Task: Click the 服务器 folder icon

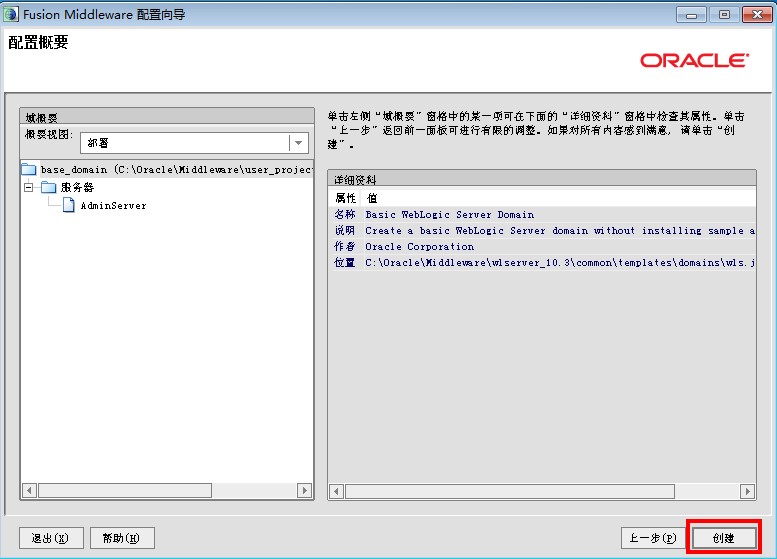Action: tap(49, 187)
